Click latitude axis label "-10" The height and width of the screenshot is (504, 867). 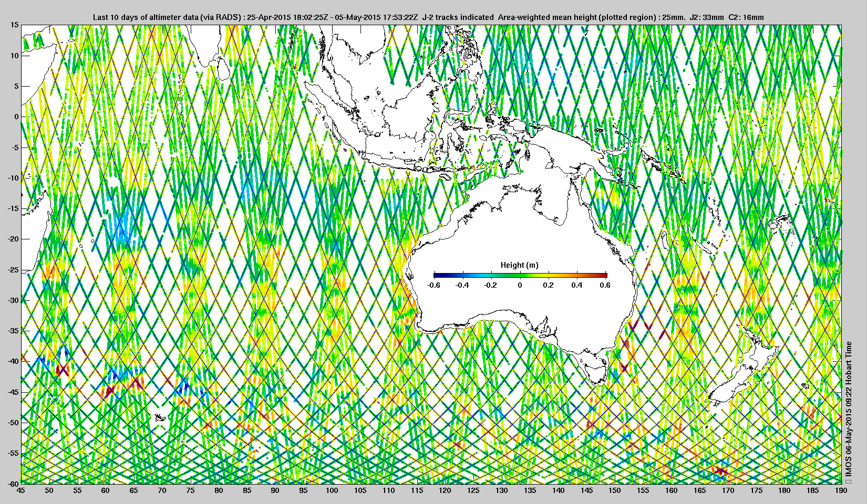14,178
